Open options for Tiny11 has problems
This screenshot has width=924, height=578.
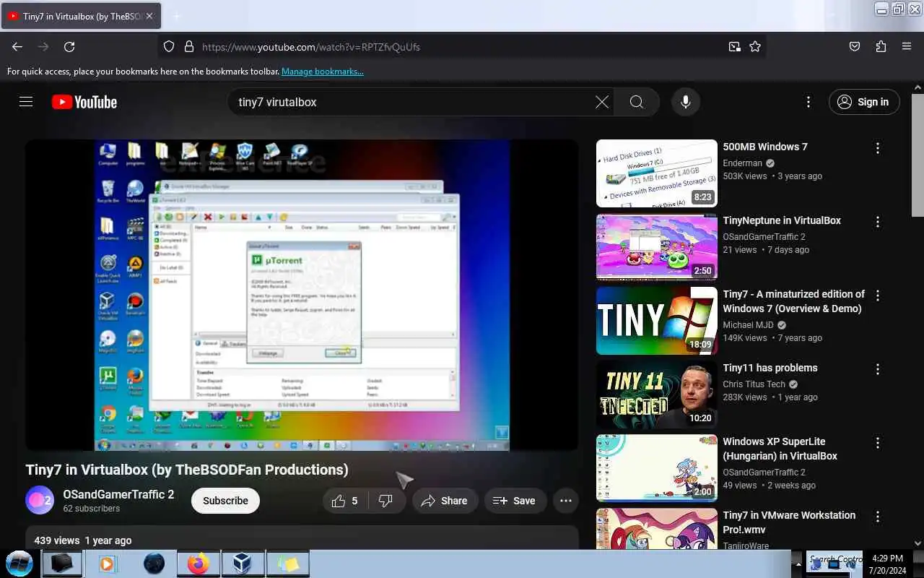tap(878, 369)
